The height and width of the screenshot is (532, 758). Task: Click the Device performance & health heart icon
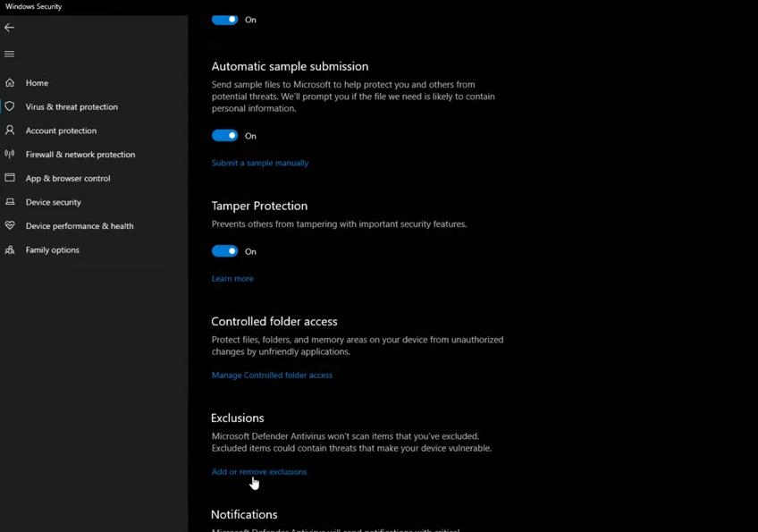click(x=10, y=226)
